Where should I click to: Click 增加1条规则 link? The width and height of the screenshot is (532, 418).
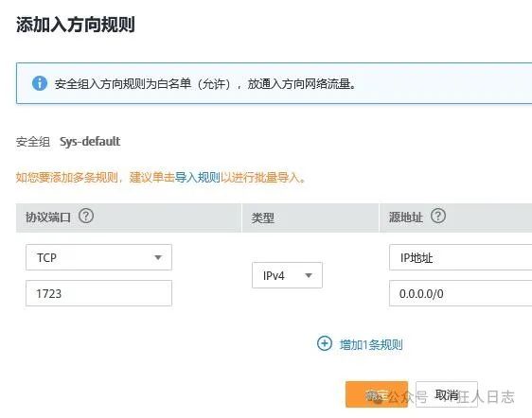pyautogui.click(x=371, y=345)
